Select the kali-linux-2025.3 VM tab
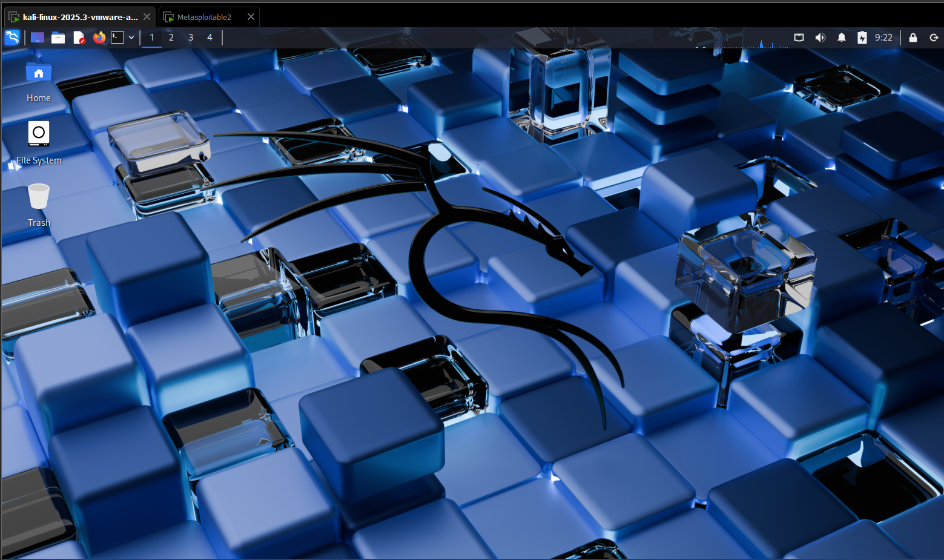 (80, 17)
